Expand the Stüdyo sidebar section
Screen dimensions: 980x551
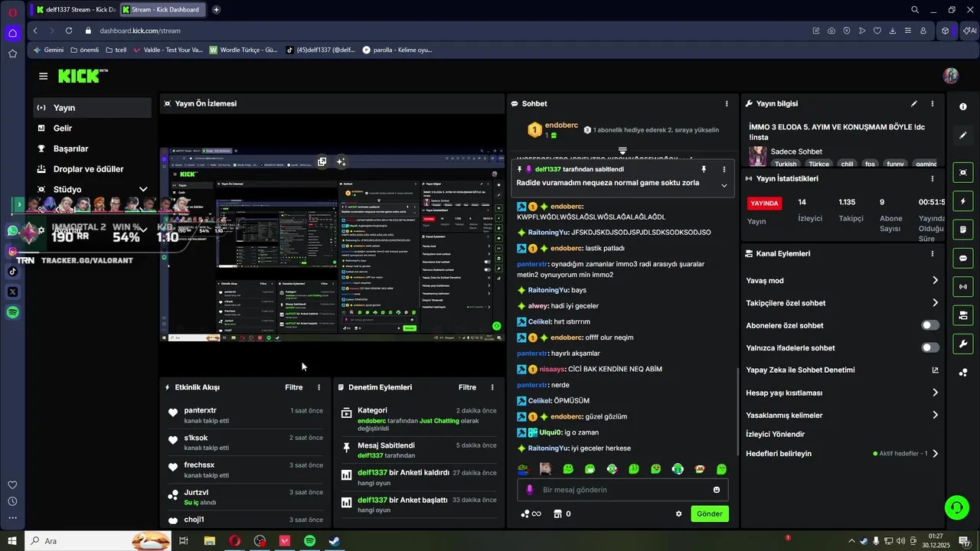142,189
